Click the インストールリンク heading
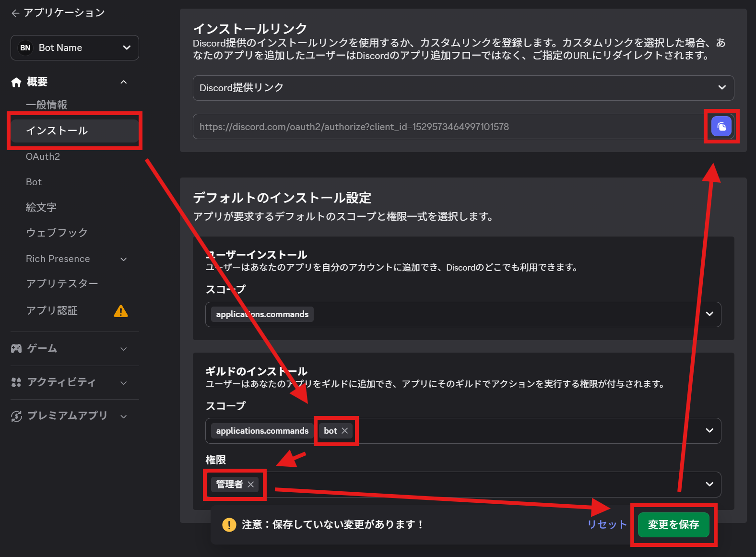 [x=250, y=29]
